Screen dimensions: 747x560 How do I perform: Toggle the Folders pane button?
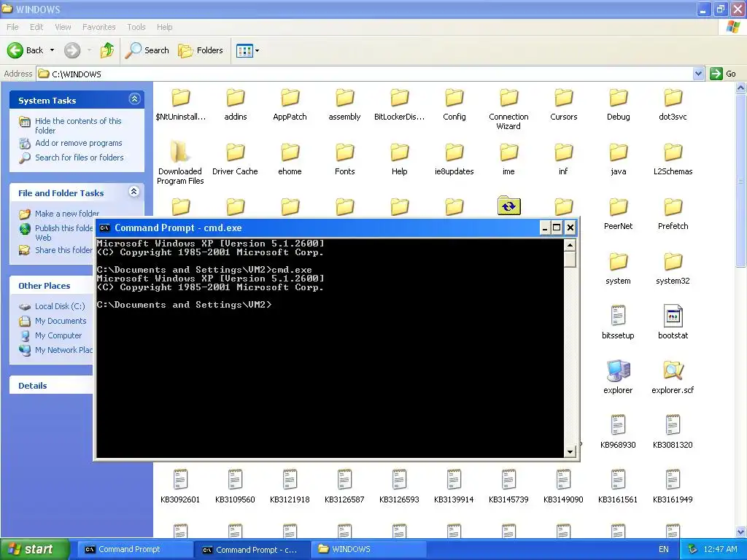(201, 50)
